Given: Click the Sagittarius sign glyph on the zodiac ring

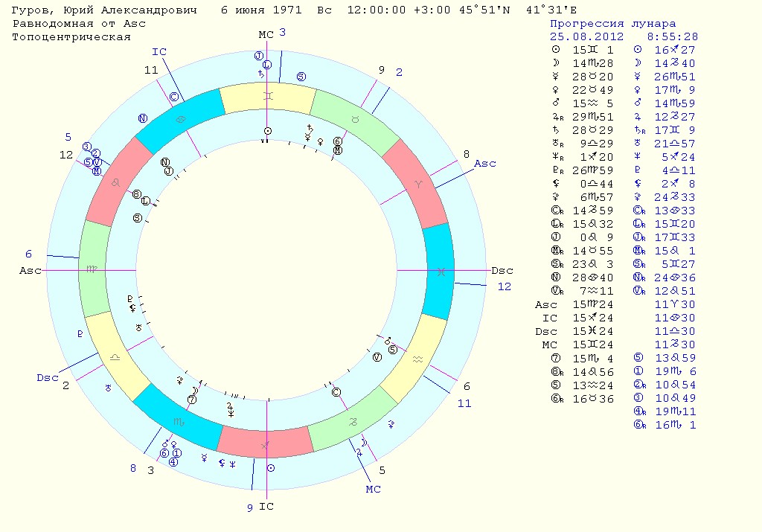Looking at the screenshot, I should point(266,446).
